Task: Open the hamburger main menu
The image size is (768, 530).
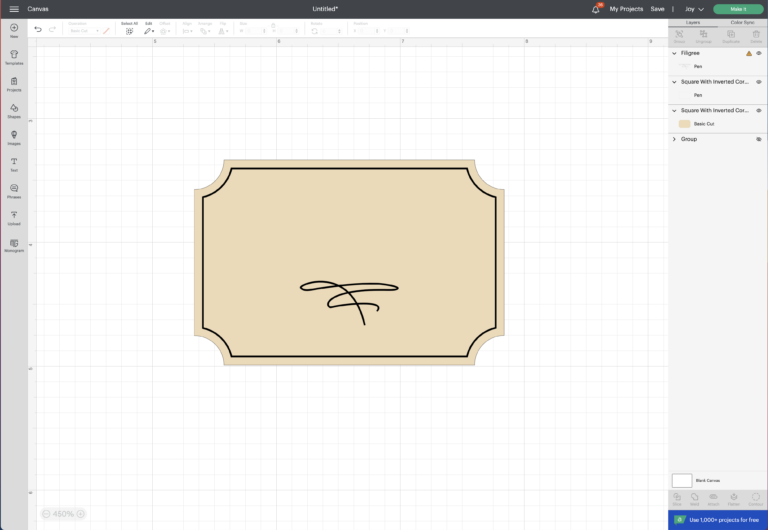Action: point(14,9)
